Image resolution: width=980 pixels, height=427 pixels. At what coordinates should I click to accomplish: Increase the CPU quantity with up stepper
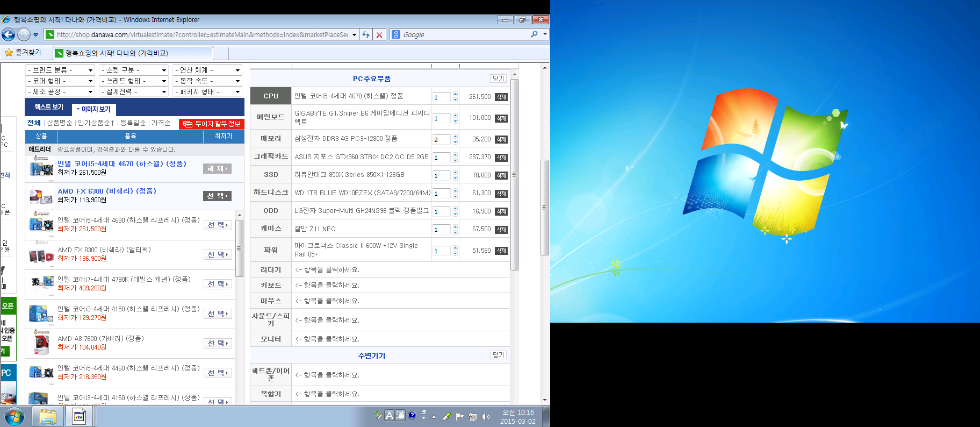tap(455, 94)
